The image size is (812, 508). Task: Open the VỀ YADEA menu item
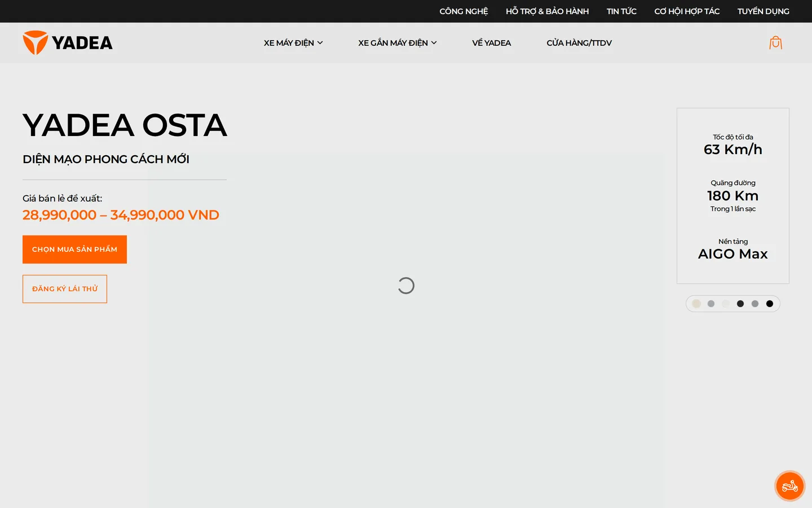[x=492, y=43]
